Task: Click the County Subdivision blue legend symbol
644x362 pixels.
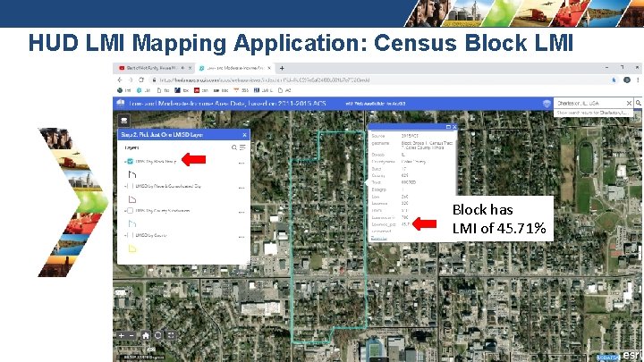Action: pos(131,223)
